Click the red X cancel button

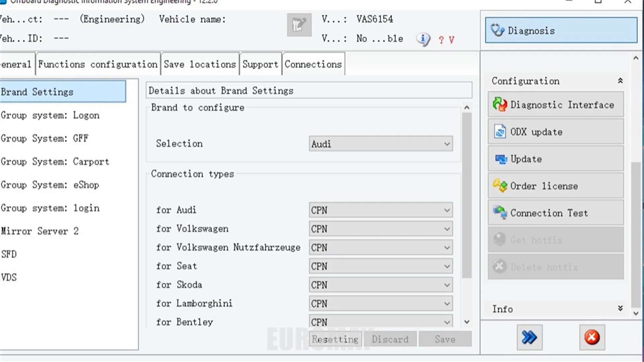click(x=592, y=337)
